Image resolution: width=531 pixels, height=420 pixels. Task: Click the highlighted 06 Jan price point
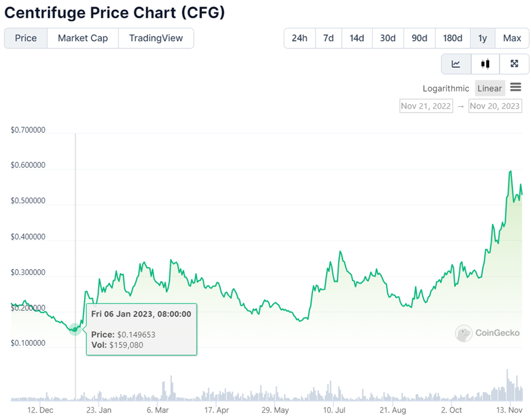[x=75, y=329]
